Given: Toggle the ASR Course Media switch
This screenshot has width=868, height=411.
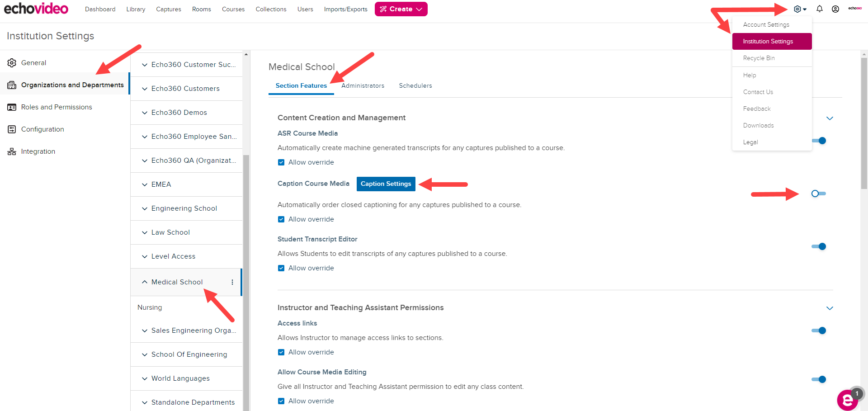Looking at the screenshot, I should tap(819, 141).
